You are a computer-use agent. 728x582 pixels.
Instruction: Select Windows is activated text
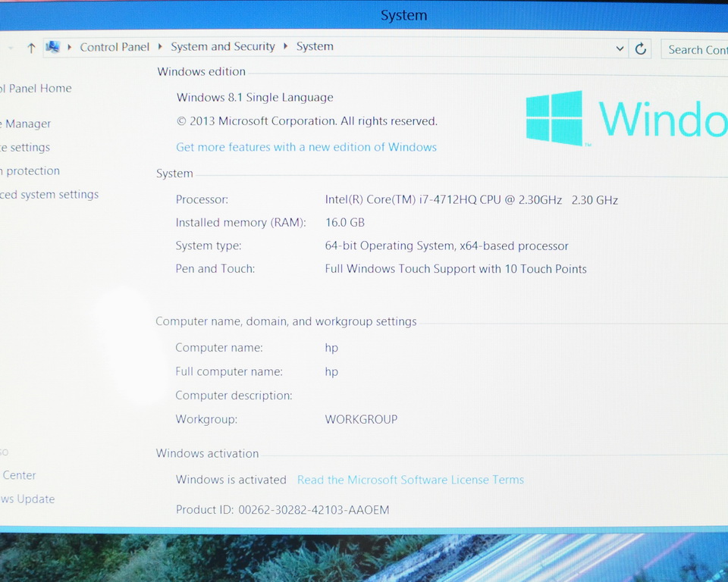coord(231,480)
